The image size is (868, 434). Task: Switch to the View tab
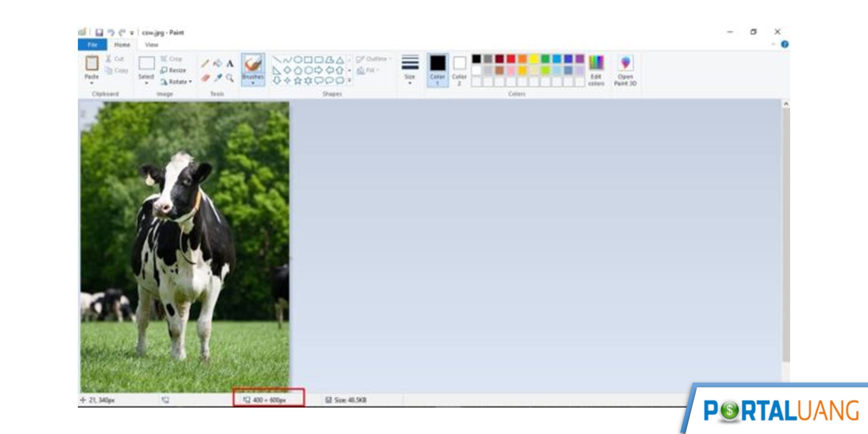[151, 44]
